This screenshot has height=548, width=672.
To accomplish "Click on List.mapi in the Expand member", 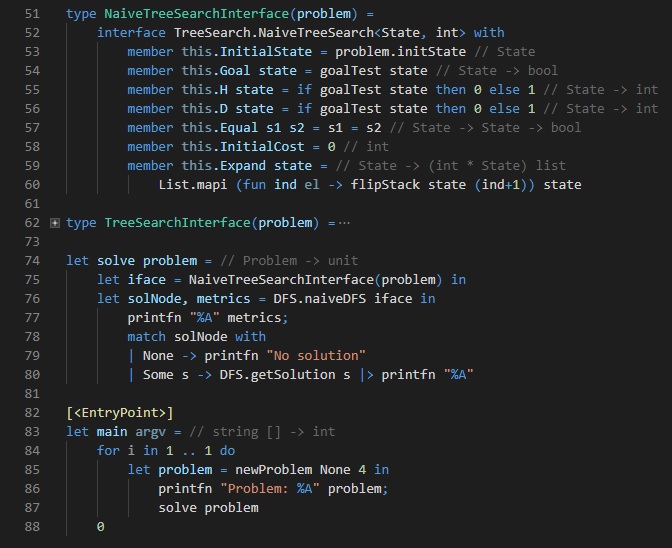I will [193, 184].
